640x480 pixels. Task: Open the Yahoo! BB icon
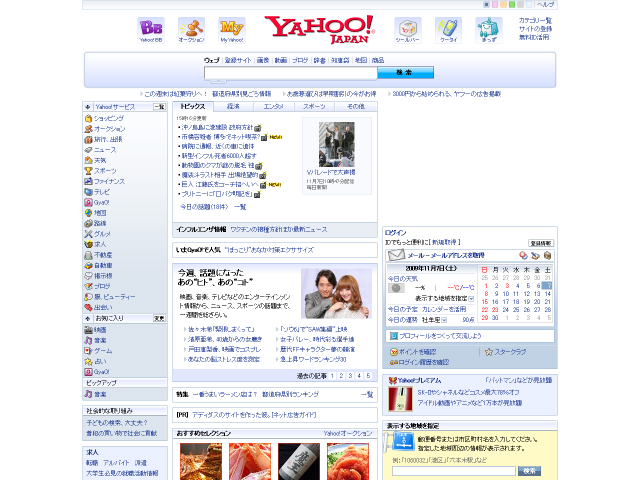coord(151,30)
